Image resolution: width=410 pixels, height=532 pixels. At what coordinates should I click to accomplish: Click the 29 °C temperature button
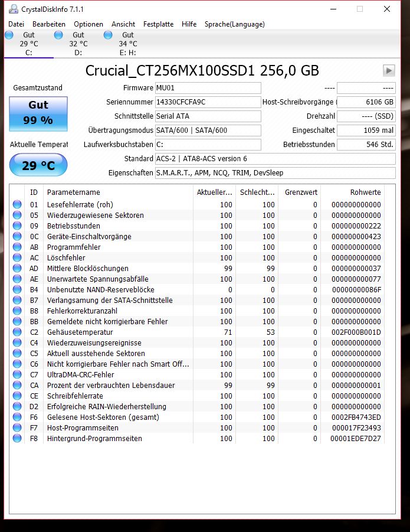point(38,165)
